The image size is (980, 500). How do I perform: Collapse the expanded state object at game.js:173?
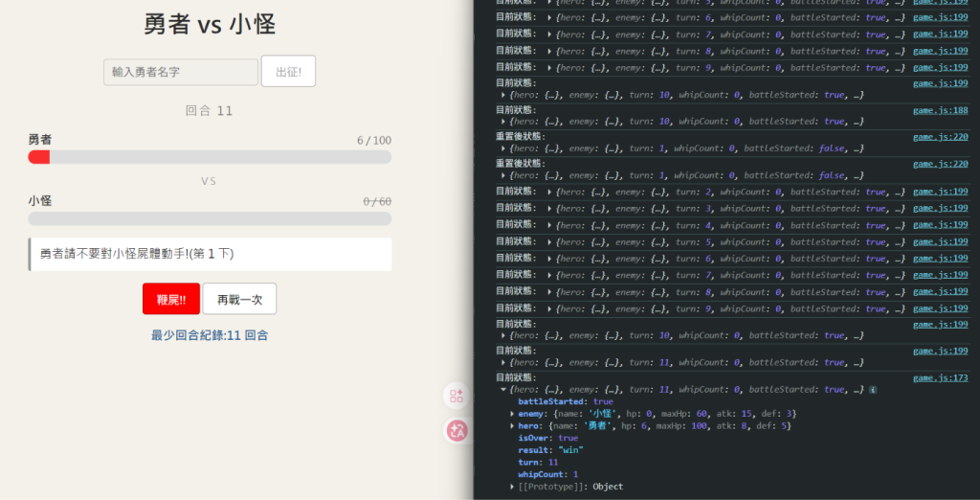(503, 389)
